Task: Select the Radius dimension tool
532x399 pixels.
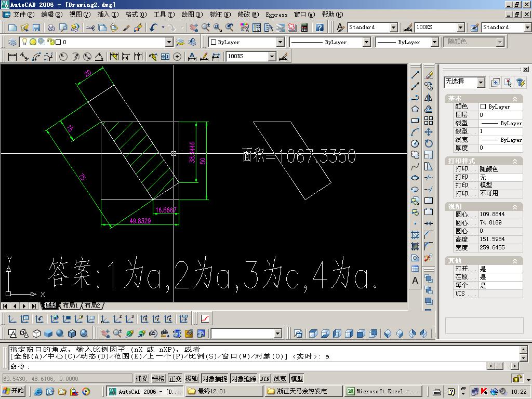Action: (x=63, y=57)
